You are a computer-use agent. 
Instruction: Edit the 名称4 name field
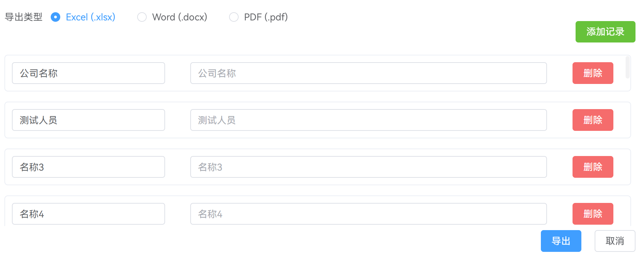pyautogui.click(x=88, y=214)
